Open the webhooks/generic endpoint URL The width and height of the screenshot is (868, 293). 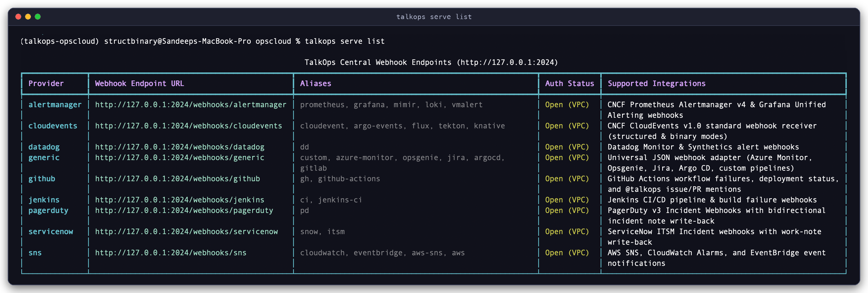180,157
